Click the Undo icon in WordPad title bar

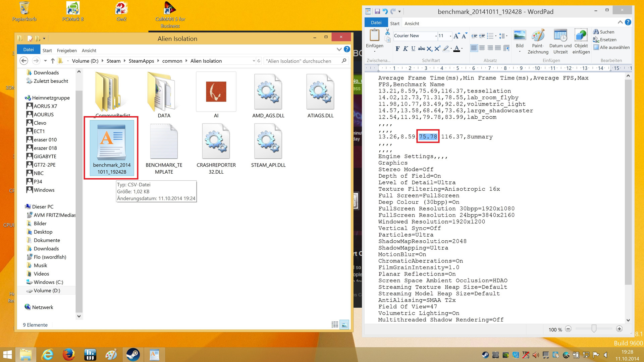(385, 11)
